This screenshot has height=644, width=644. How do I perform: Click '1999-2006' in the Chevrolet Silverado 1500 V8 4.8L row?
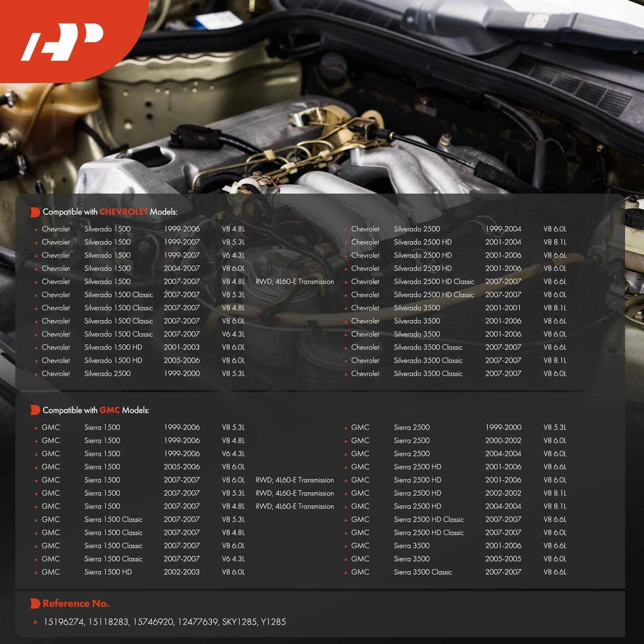point(182,229)
